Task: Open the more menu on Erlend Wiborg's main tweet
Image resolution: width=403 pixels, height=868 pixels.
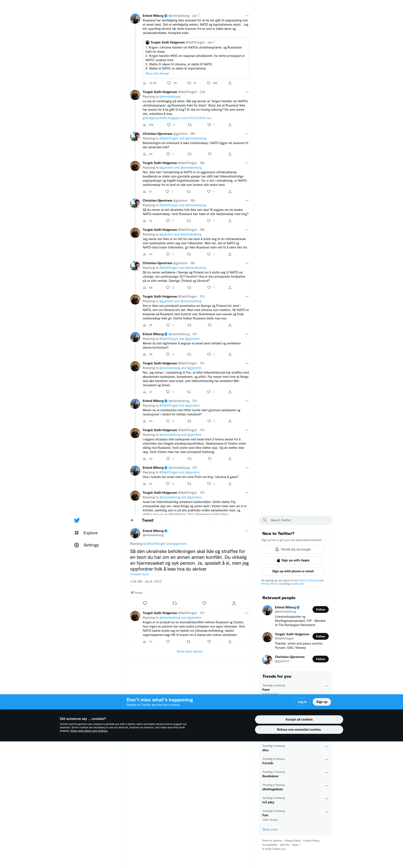Action: (247, 531)
